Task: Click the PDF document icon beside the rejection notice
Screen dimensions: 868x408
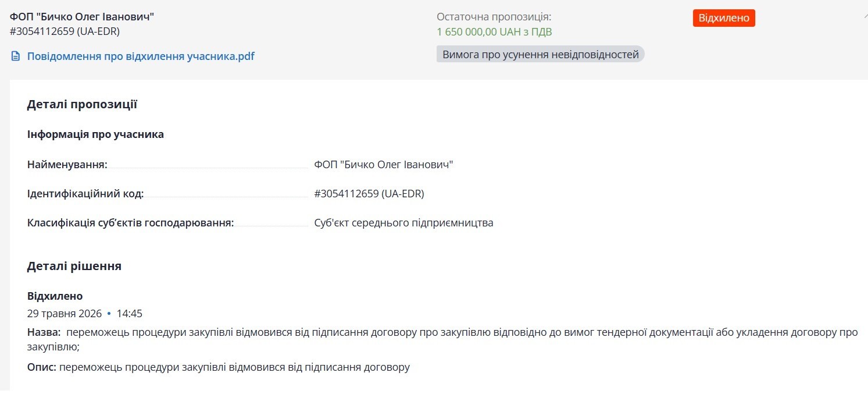Action: click(16, 56)
